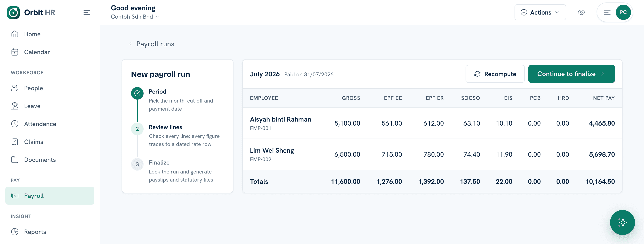
Task: Go to Reports menu item
Action: (50, 232)
